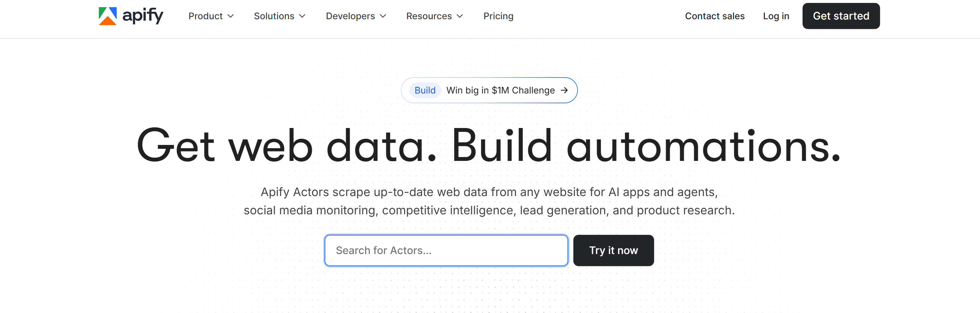Click the Apify logo icon

(x=108, y=16)
